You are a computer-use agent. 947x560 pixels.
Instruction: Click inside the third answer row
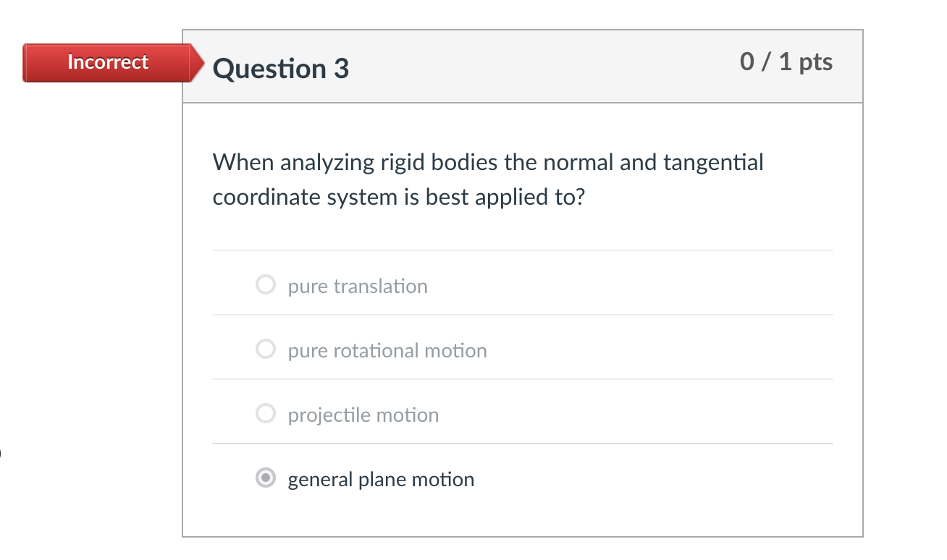pyautogui.click(x=523, y=413)
